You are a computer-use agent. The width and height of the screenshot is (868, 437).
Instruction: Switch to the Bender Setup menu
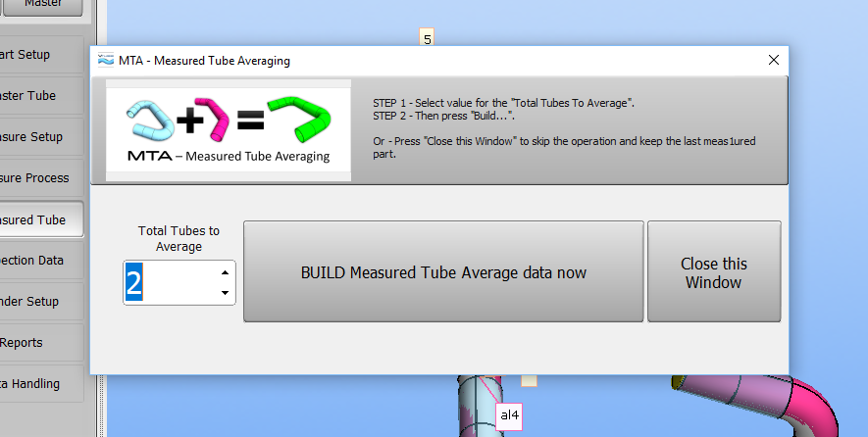(x=41, y=302)
